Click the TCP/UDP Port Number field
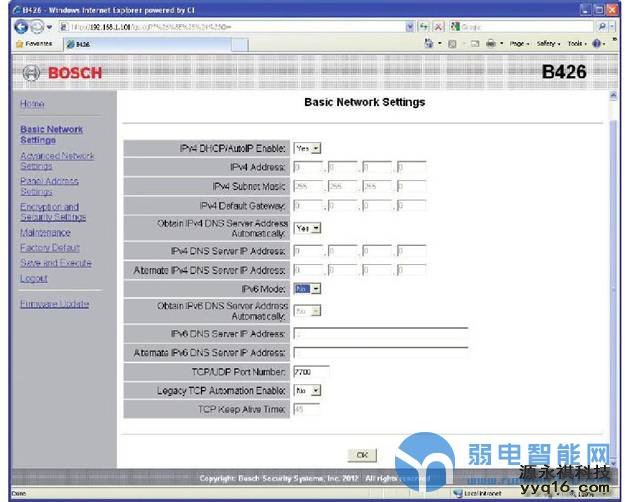Viewport: 625px width, 502px height. (311, 371)
